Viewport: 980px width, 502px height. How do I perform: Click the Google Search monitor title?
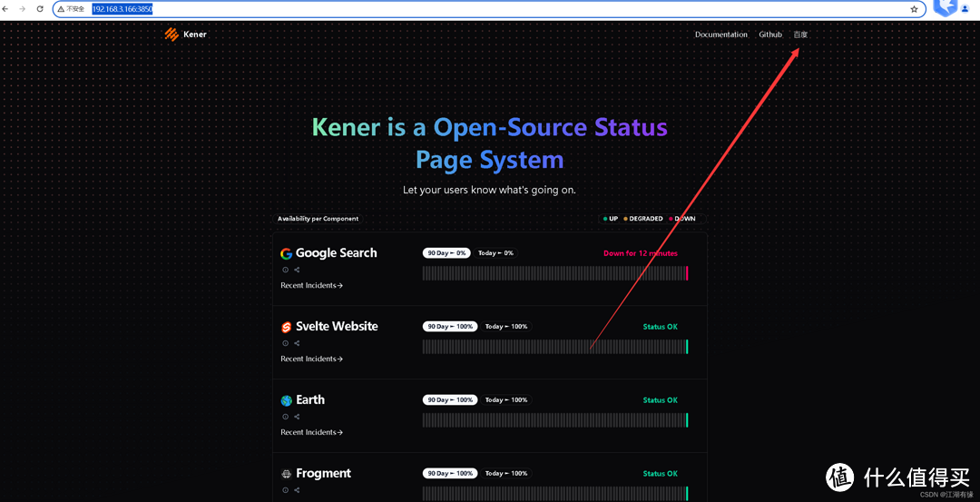click(337, 253)
